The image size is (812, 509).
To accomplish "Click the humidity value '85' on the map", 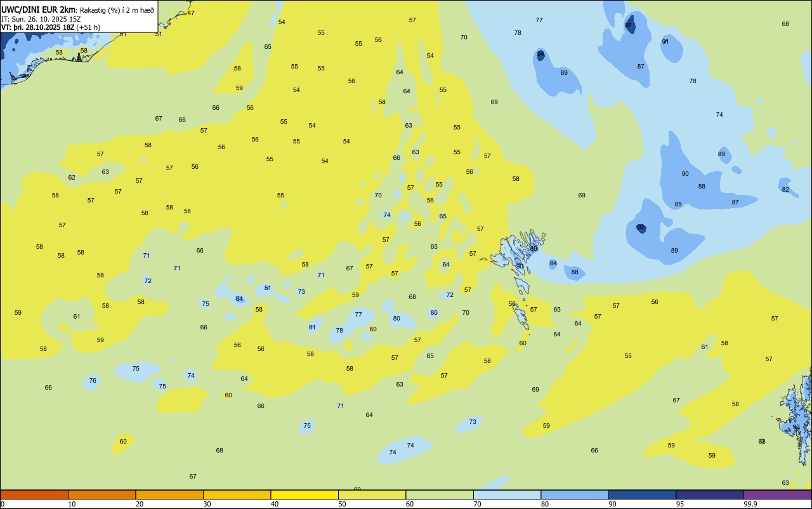I will coord(678,204).
